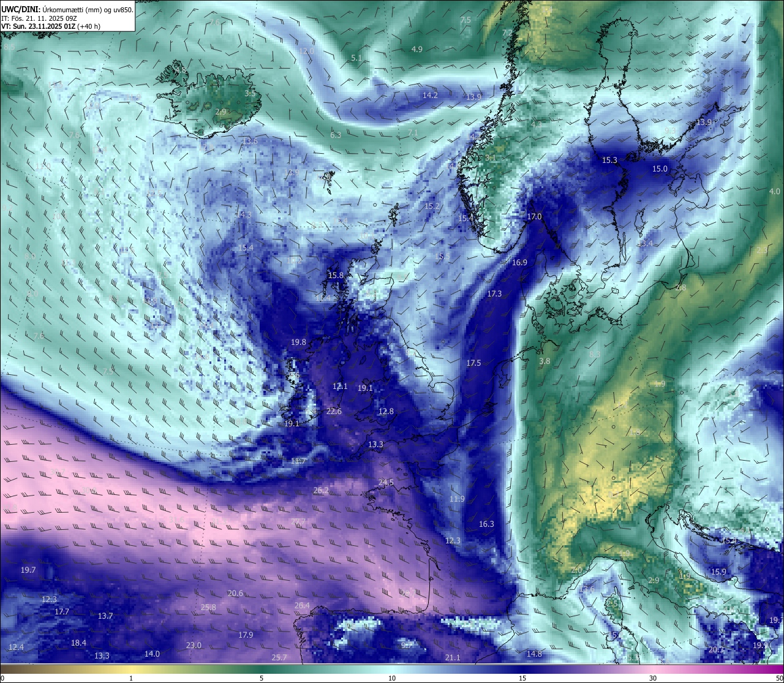
Task: Click the value label 4.9
Action: click(x=417, y=49)
